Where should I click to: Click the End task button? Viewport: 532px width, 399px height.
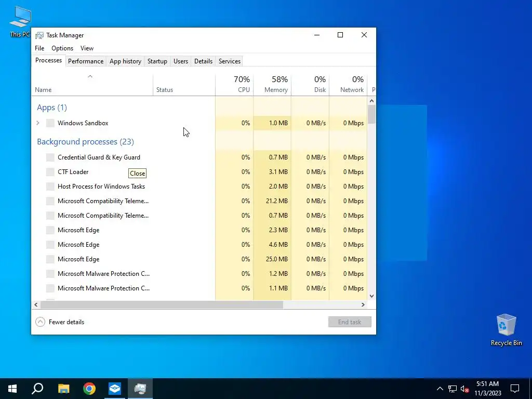pos(350,322)
